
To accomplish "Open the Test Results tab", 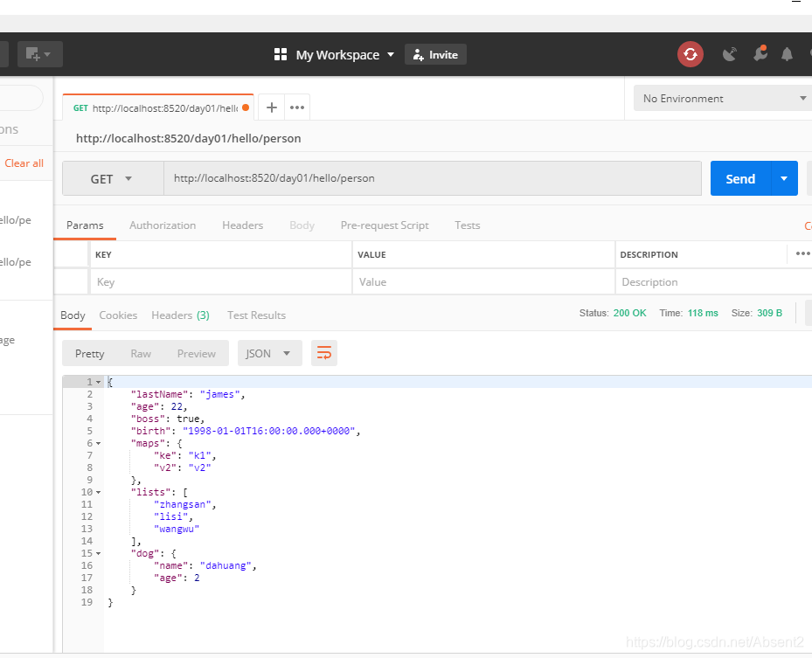I will coord(256,315).
